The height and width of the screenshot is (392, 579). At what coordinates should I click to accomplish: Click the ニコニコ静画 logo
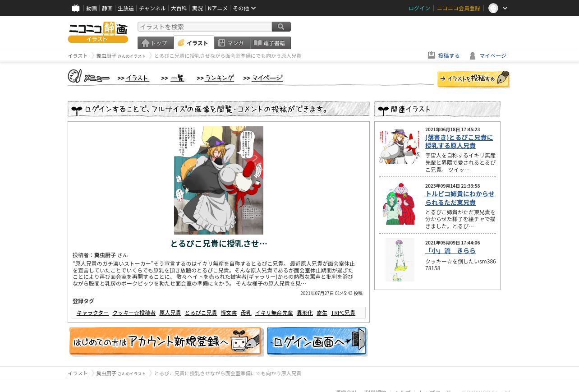98,32
